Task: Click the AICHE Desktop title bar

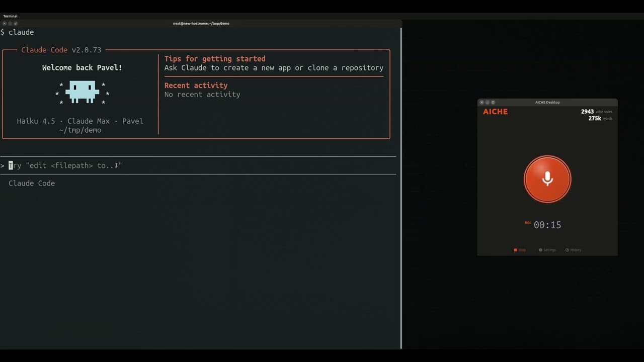Action: [547, 102]
